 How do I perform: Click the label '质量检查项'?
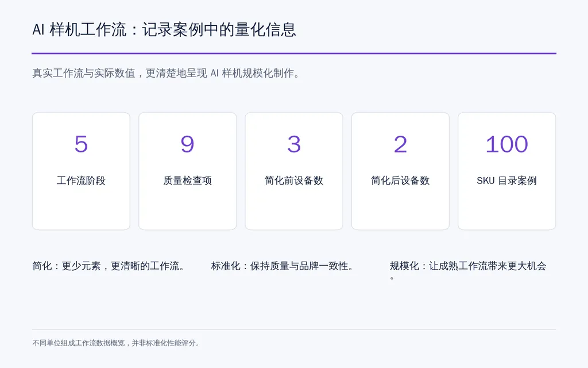pos(188,181)
